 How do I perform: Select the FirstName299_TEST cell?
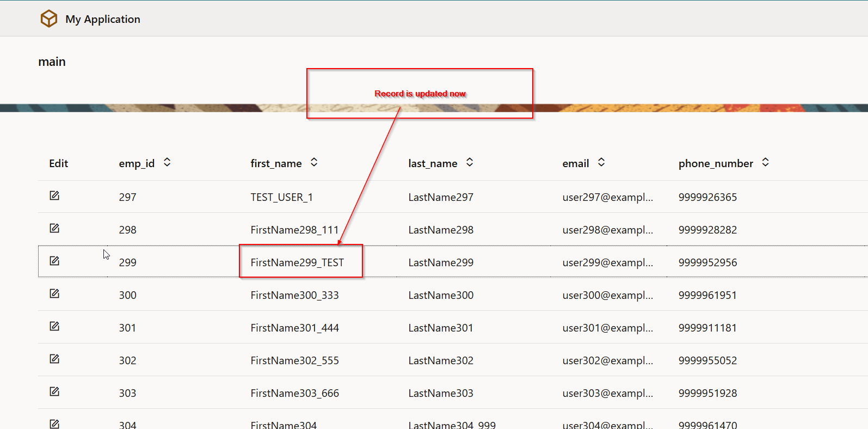coord(297,262)
